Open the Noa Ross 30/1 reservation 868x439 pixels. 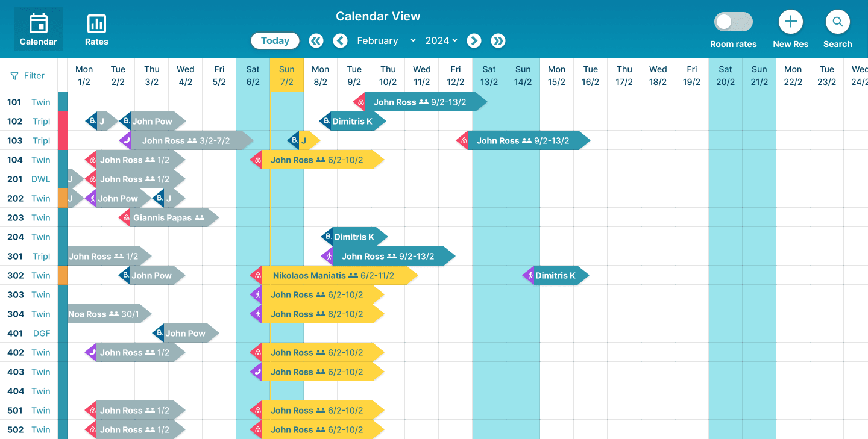109,314
